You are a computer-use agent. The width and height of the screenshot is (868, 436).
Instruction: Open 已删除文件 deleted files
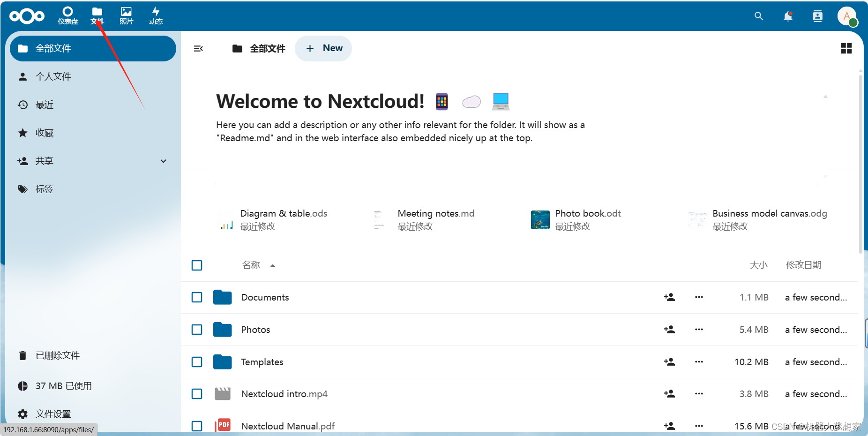tap(57, 355)
